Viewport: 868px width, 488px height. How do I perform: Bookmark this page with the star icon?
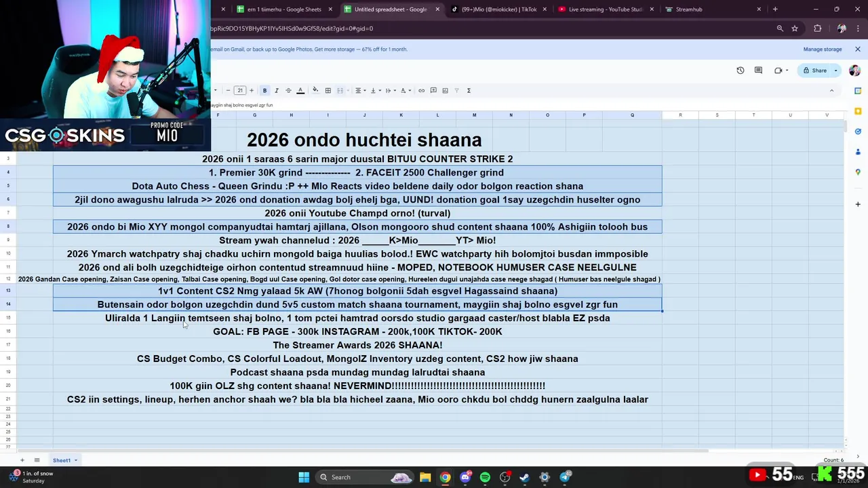pos(795,28)
